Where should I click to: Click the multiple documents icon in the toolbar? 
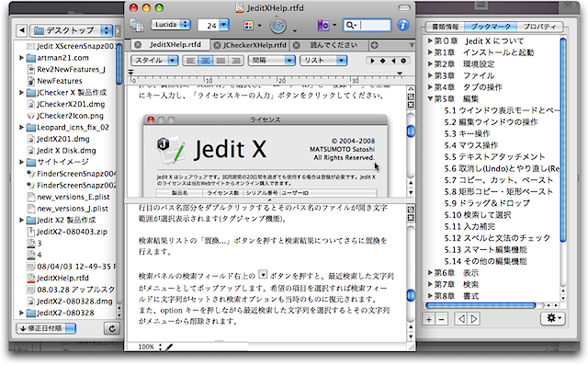[137, 25]
